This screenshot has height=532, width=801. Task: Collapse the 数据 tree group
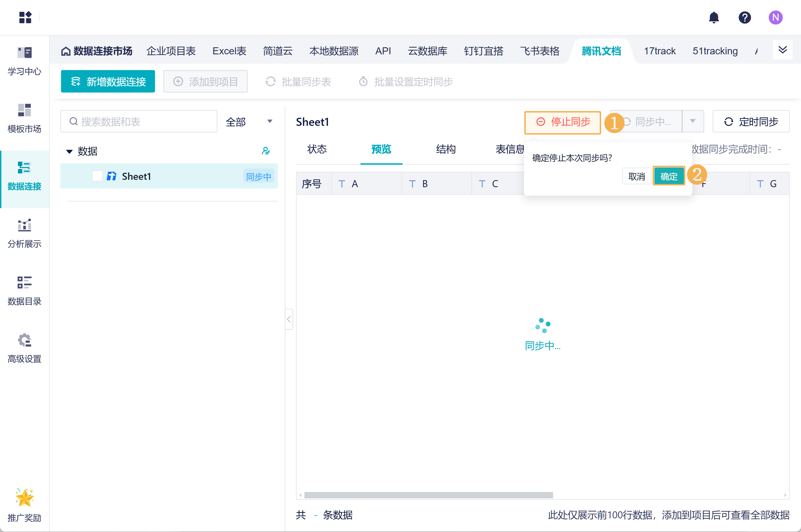pyautogui.click(x=69, y=151)
